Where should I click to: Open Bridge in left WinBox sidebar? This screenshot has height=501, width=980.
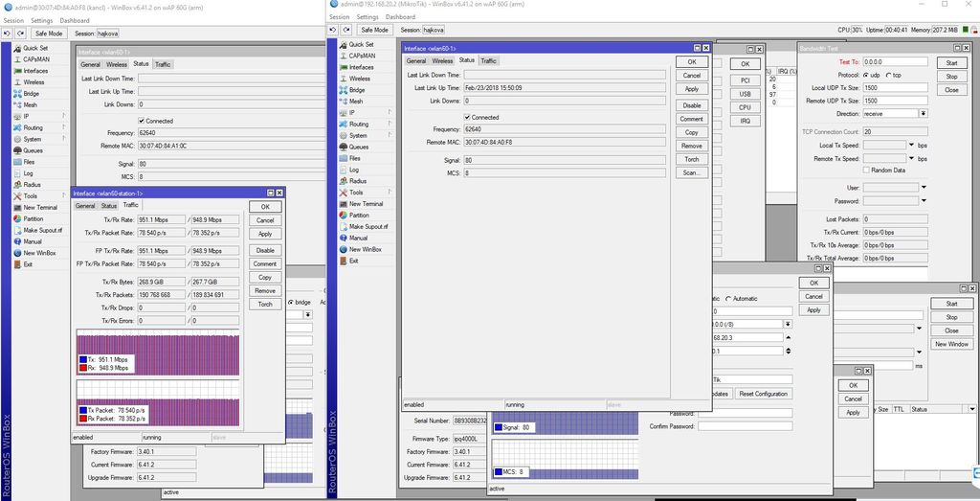(x=32, y=94)
